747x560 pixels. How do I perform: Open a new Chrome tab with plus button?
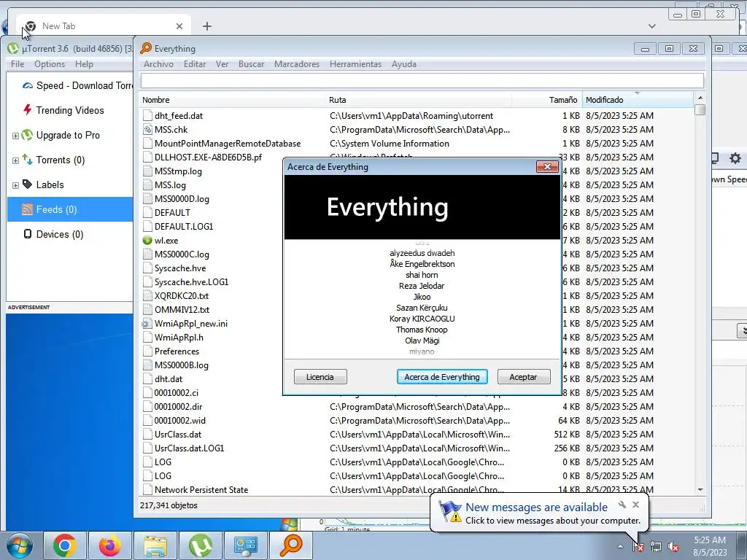click(206, 26)
